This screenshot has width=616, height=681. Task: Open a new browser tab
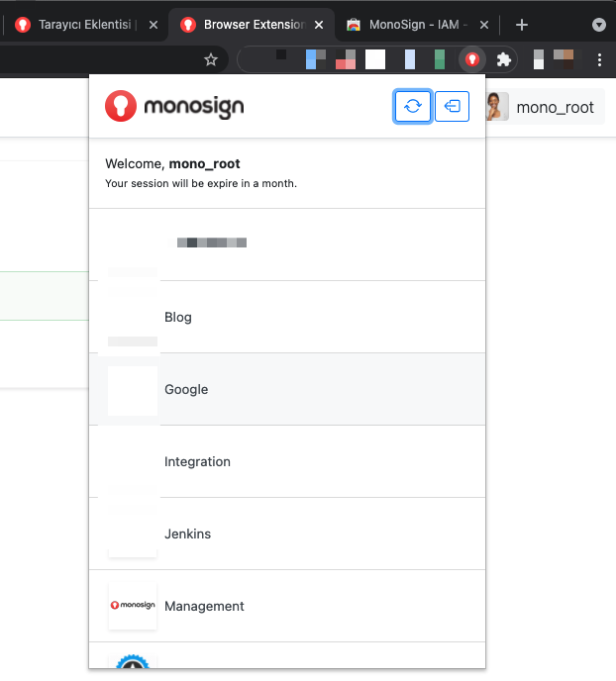click(x=521, y=25)
